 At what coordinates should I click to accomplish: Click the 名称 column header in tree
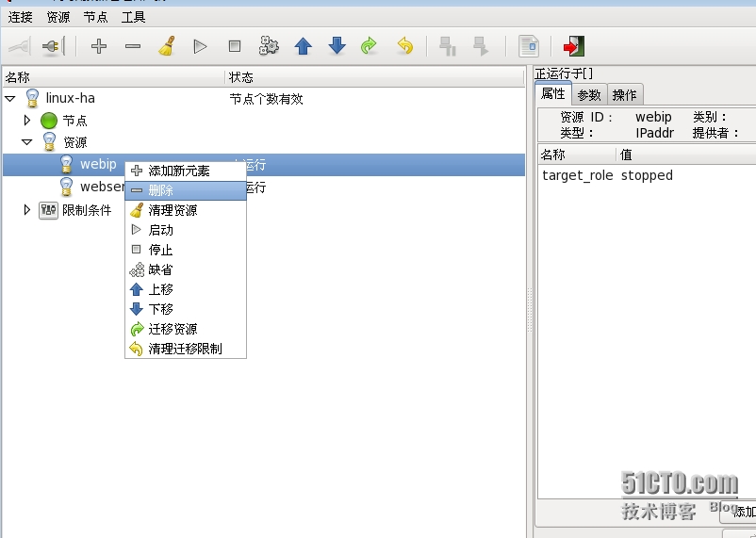point(114,77)
